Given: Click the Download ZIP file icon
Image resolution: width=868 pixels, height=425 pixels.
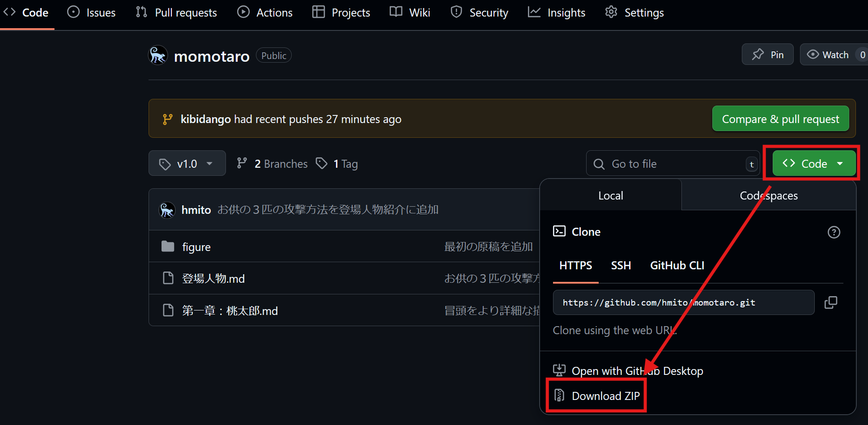Looking at the screenshot, I should click(559, 395).
